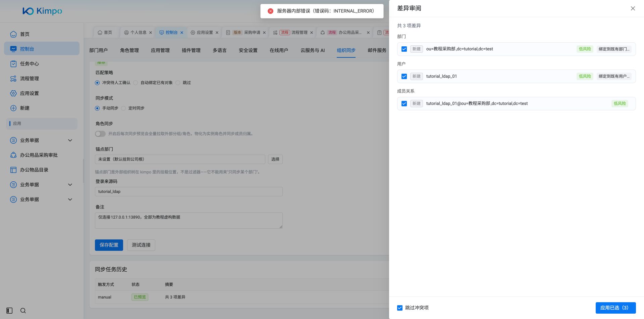This screenshot has height=319, width=644.
Task: Click into the 备注 textarea
Action: tap(189, 221)
